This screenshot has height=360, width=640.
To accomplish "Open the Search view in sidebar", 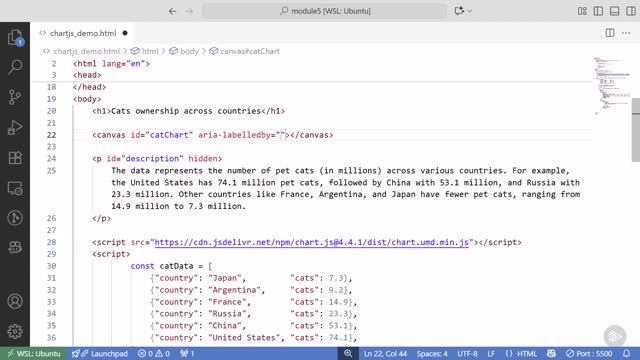I will [x=15, y=67].
